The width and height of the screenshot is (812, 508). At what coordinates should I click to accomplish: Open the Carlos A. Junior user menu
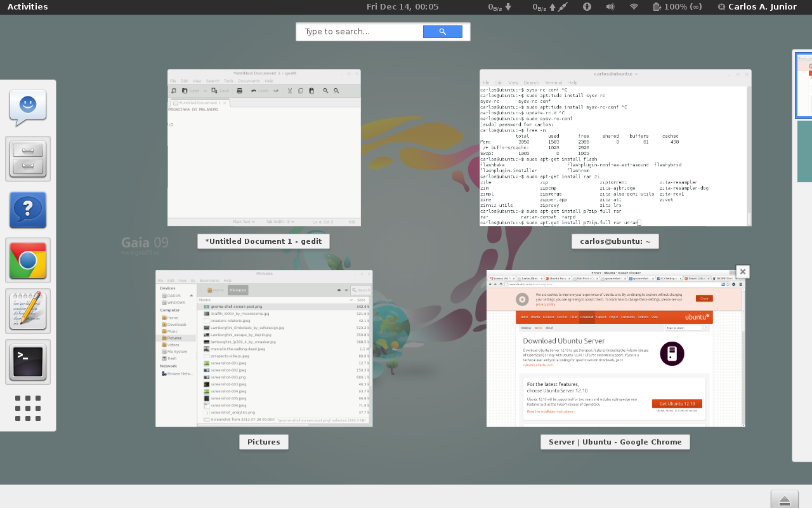[757, 7]
